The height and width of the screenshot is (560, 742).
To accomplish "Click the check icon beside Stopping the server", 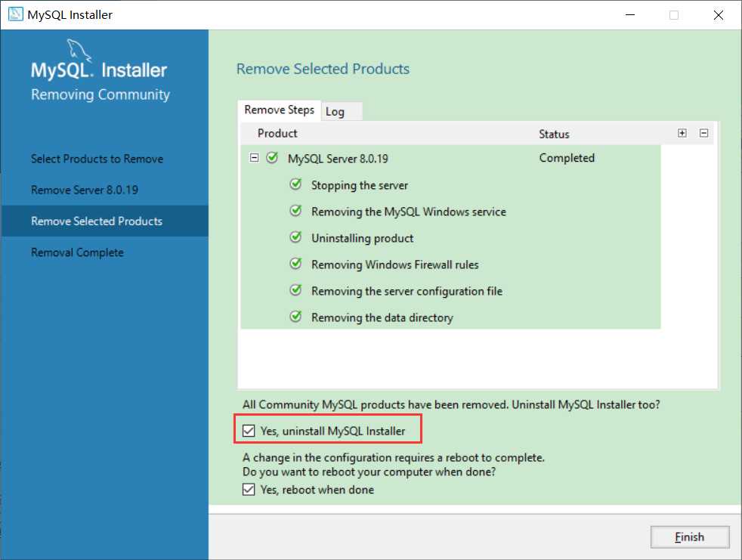I will [x=295, y=184].
